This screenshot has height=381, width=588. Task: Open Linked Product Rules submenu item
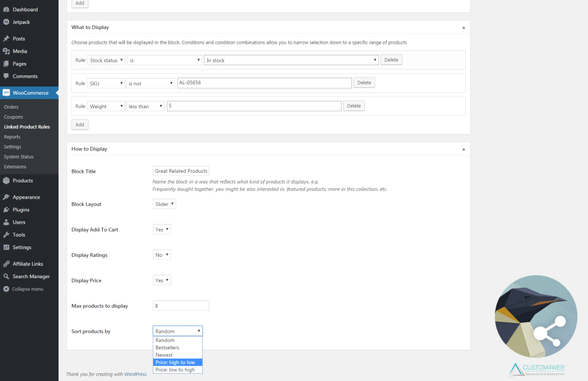click(27, 127)
